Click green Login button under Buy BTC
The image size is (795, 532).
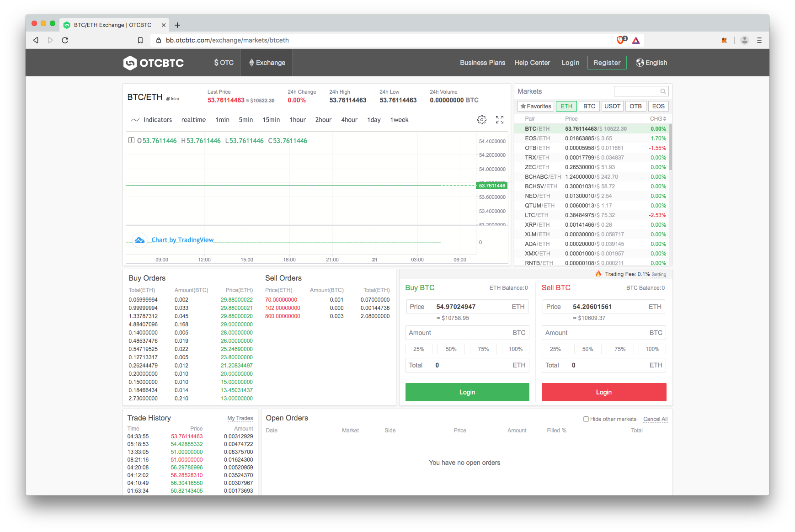click(x=467, y=392)
